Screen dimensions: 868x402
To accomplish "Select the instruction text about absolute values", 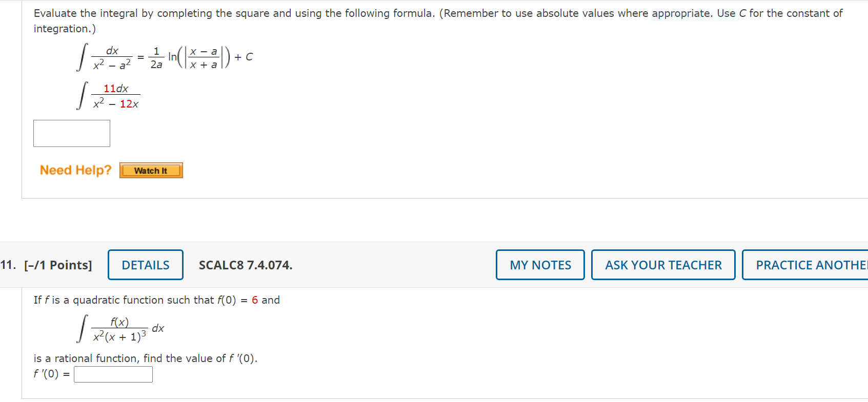I will point(564,13).
